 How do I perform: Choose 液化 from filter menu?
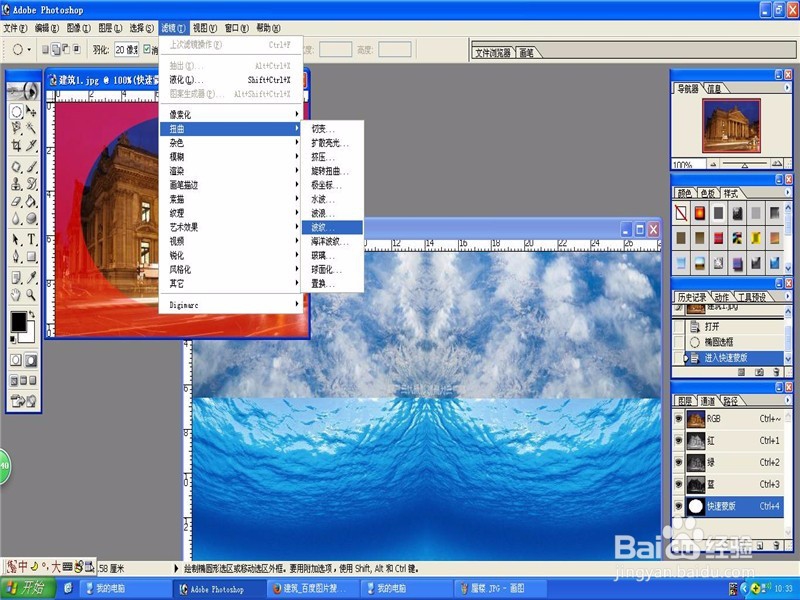point(231,80)
